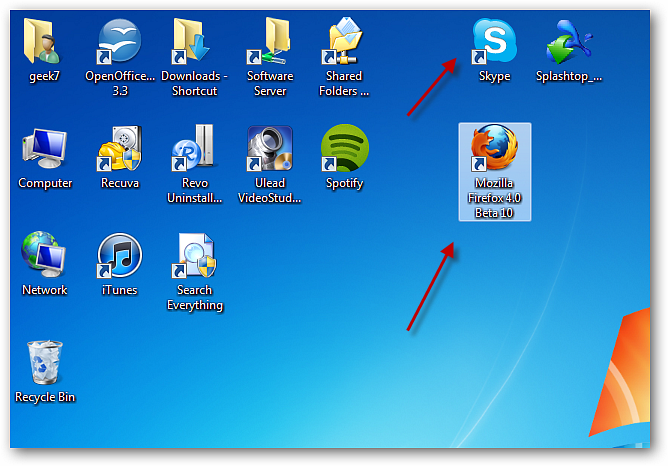
Task: Click the "Splashtop_..." label text
Action: 569,76
